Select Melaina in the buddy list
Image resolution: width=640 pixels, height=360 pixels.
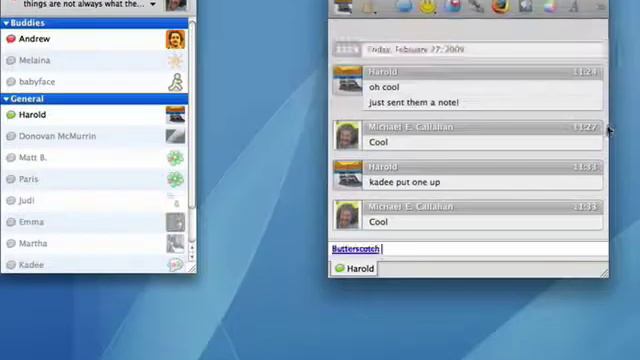[94, 60]
